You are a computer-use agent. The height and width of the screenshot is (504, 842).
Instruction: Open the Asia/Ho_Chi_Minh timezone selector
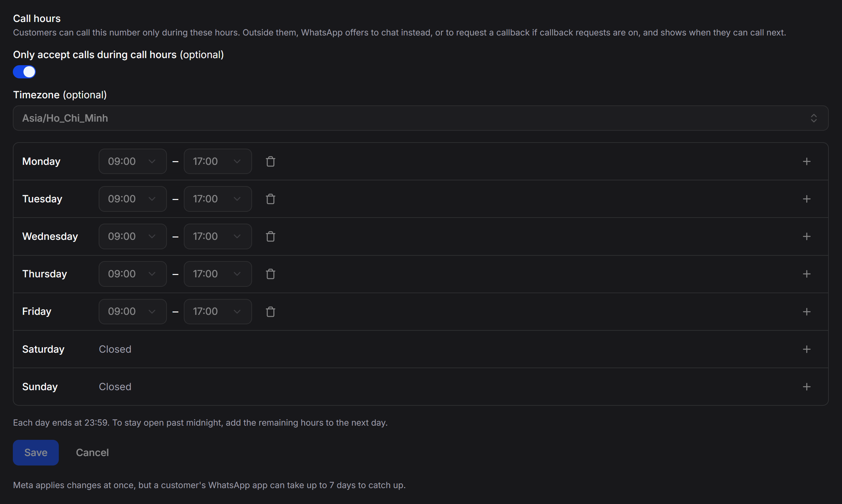[x=420, y=118]
